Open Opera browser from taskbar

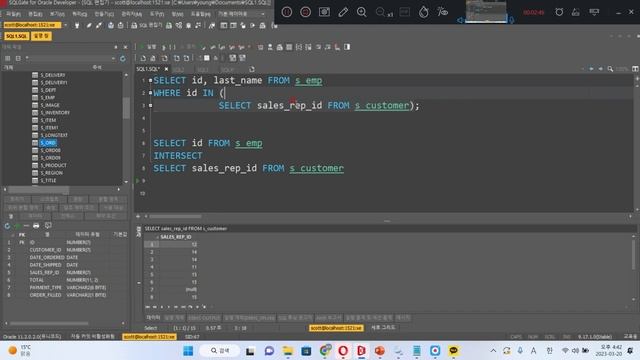click(x=343, y=351)
